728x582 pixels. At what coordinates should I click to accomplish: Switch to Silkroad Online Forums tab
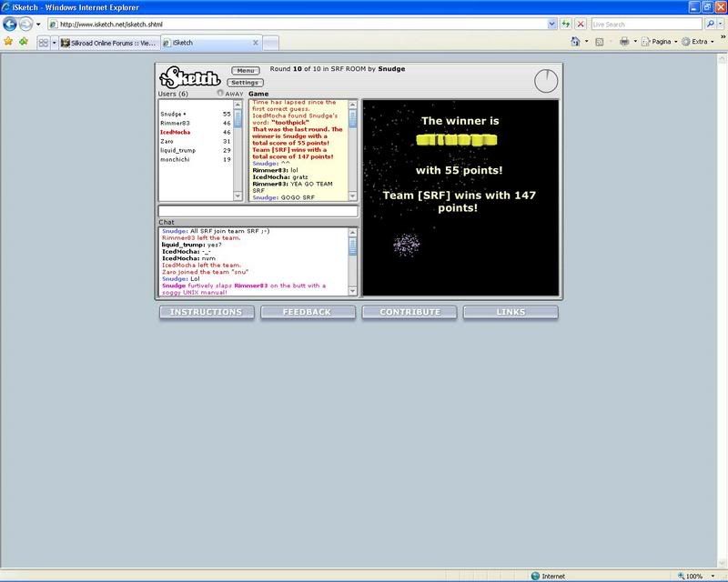109,43
